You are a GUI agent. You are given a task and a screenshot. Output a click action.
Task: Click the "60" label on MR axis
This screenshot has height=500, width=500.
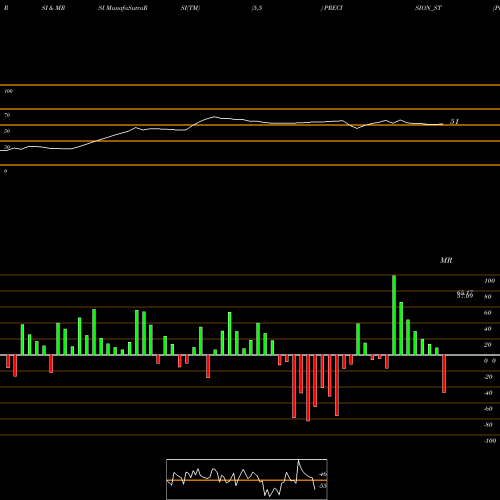(x=488, y=313)
